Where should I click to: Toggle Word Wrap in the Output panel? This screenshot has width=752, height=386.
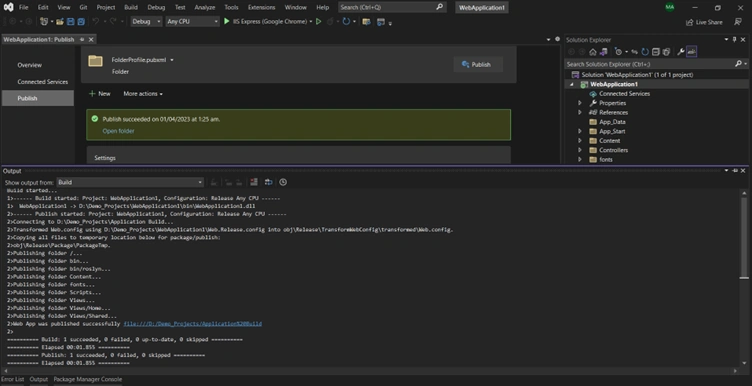point(269,182)
